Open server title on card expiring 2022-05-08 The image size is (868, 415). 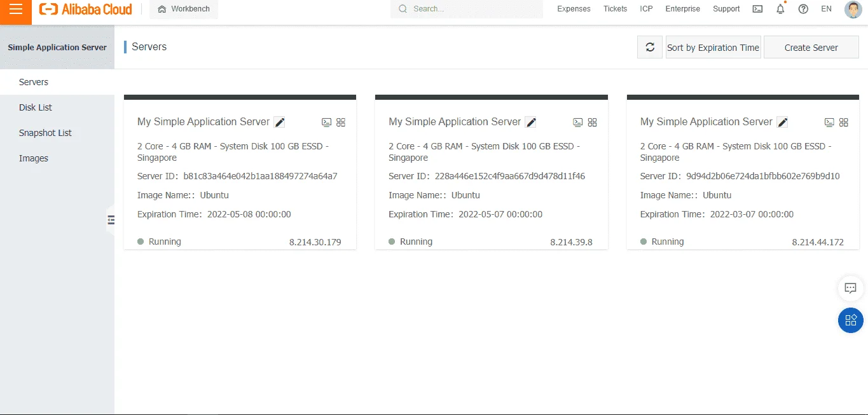[x=203, y=121]
